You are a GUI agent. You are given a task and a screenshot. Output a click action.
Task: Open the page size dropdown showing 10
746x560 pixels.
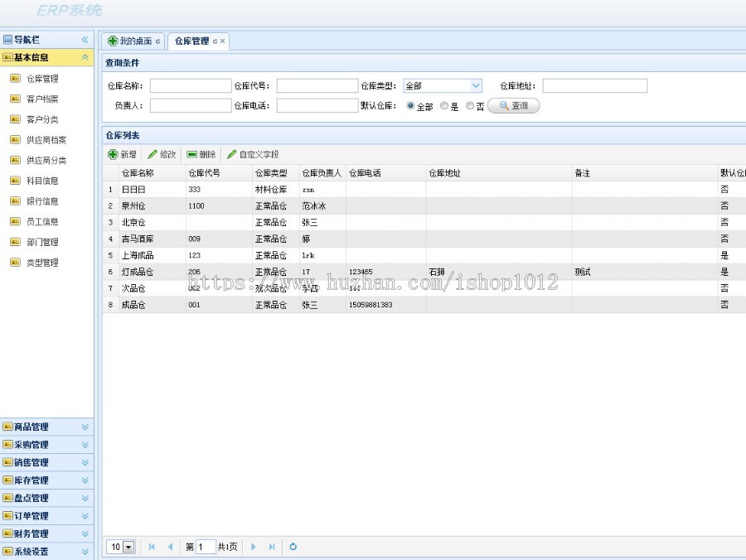[x=128, y=547]
